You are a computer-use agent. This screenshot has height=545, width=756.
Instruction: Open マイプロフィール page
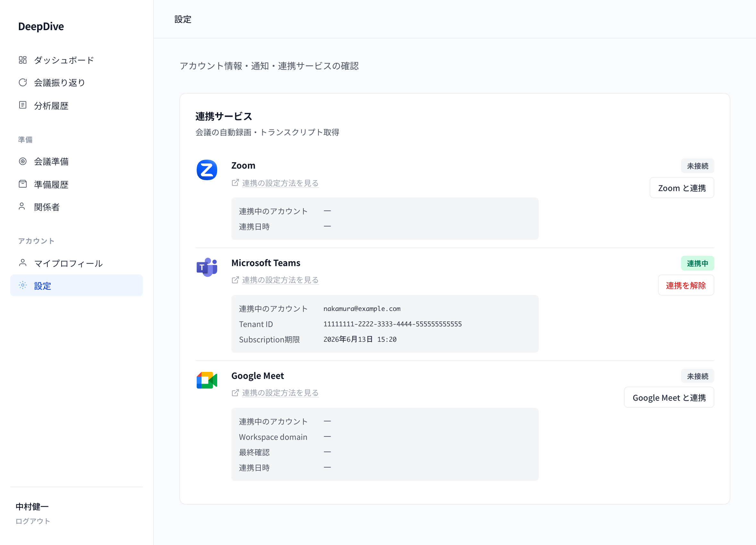click(x=76, y=263)
